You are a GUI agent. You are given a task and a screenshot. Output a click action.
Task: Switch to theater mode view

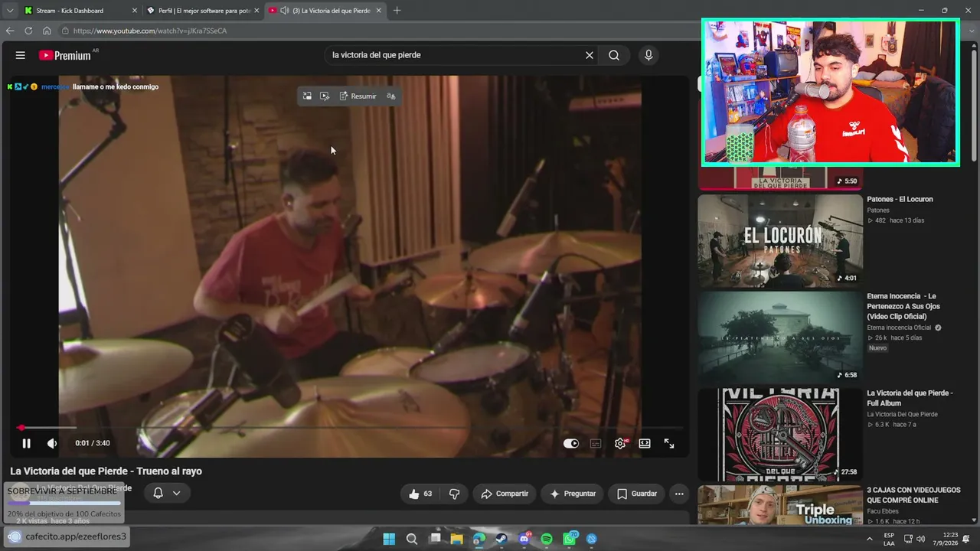coord(645,443)
